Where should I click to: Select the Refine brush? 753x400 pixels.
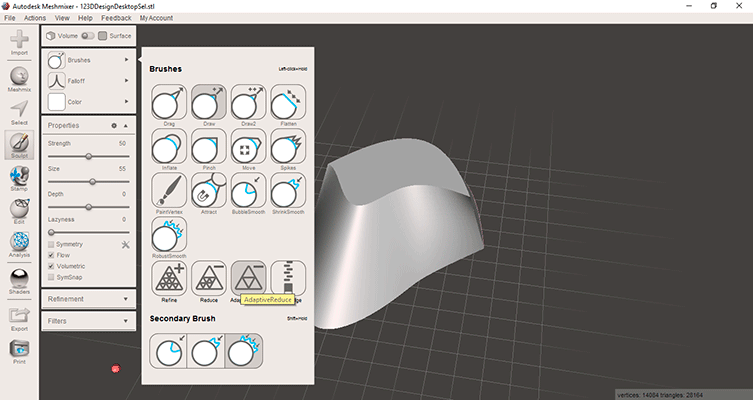[x=169, y=279]
